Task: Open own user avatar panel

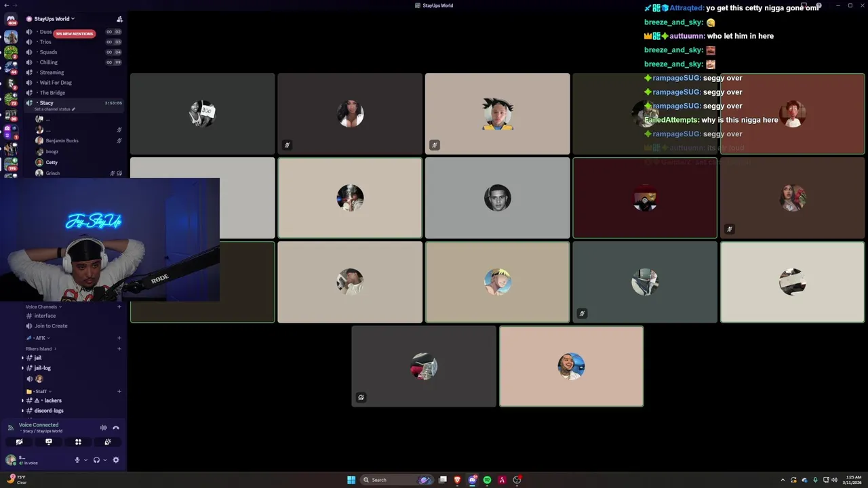Action: click(x=11, y=460)
